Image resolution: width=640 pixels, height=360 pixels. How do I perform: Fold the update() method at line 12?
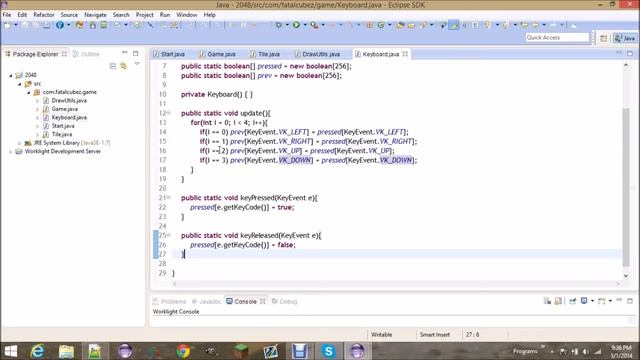tap(169, 113)
